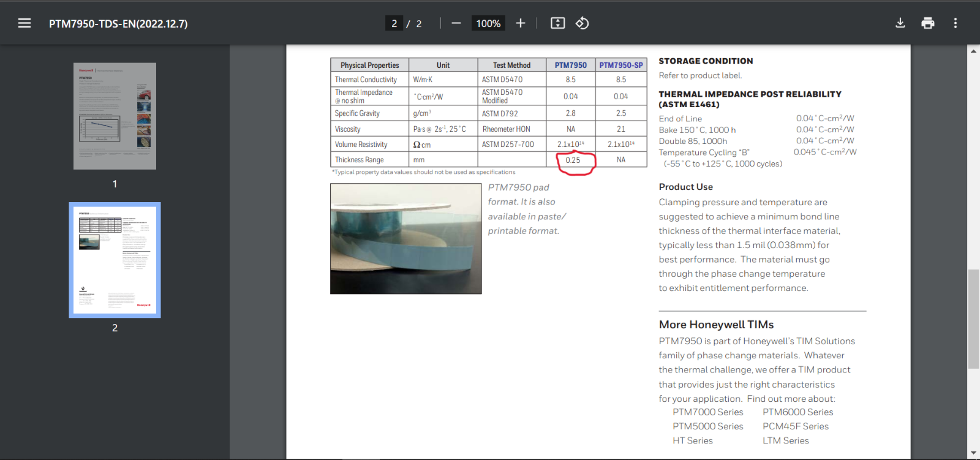980x460 pixels.
Task: Click the LTM Series text
Action: click(786, 440)
